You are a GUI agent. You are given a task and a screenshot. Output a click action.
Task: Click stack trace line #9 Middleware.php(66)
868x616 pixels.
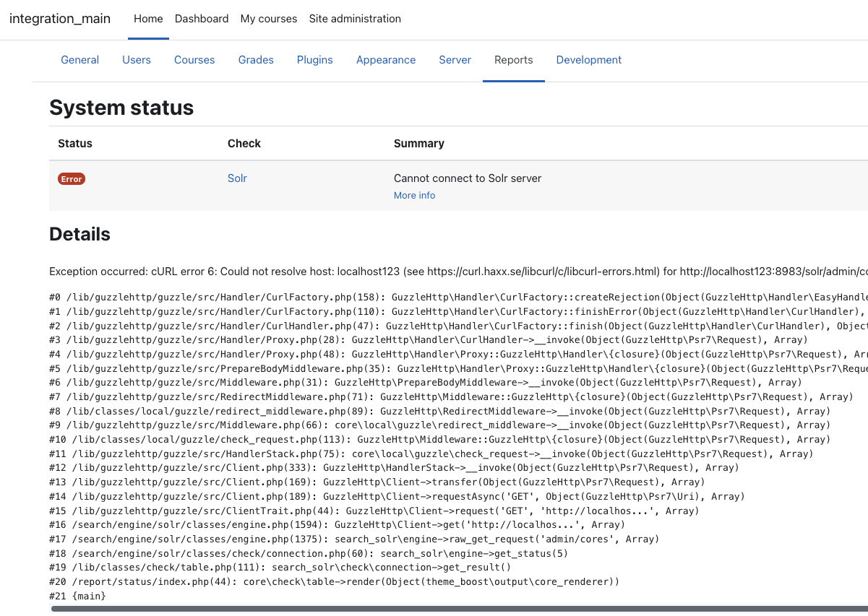(440, 425)
